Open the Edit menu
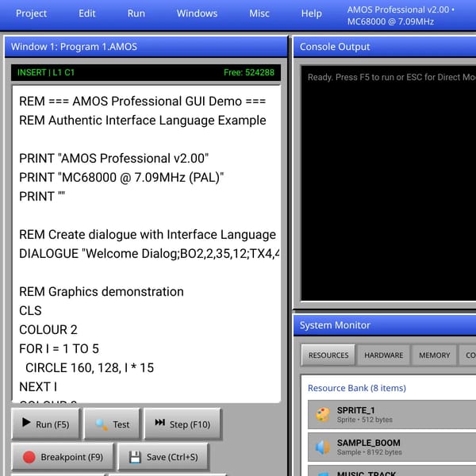 click(86, 13)
